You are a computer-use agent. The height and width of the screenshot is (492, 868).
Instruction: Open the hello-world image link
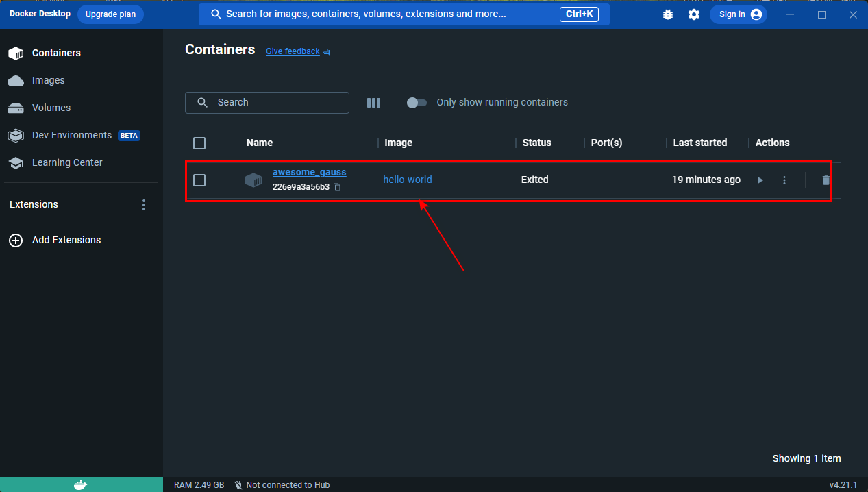408,180
